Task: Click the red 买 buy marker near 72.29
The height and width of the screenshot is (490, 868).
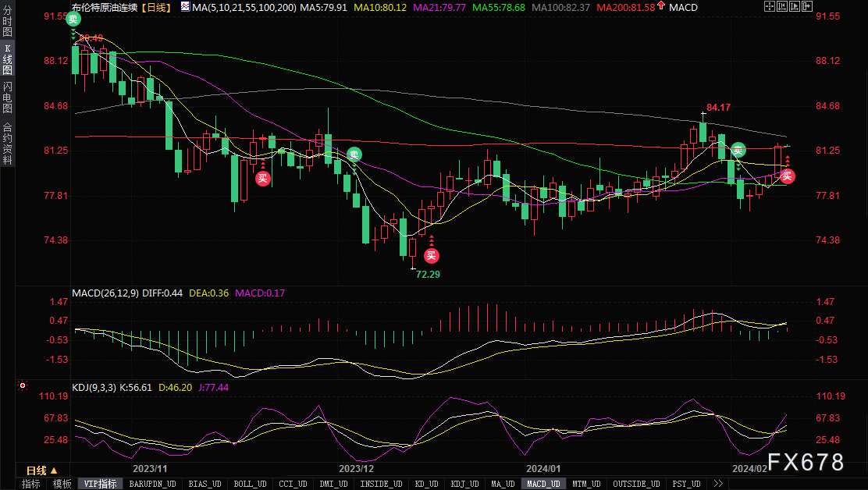Action: pyautogui.click(x=431, y=255)
